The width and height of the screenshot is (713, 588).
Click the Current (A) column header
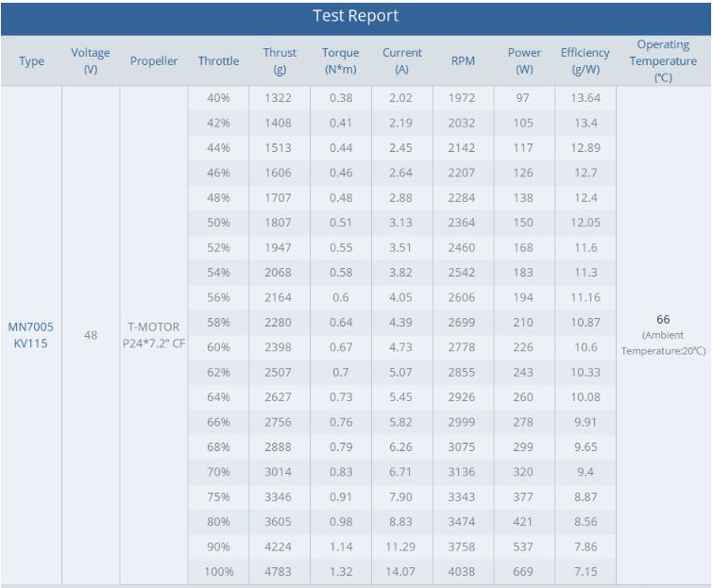(x=402, y=61)
